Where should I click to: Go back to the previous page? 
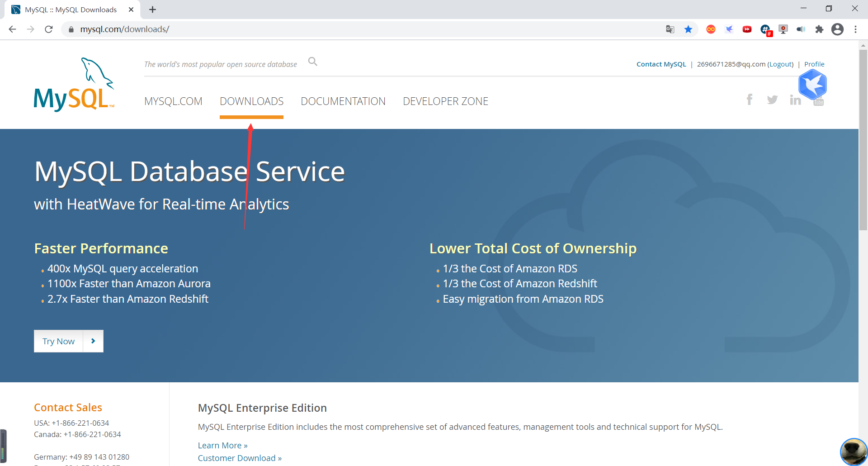point(13,29)
